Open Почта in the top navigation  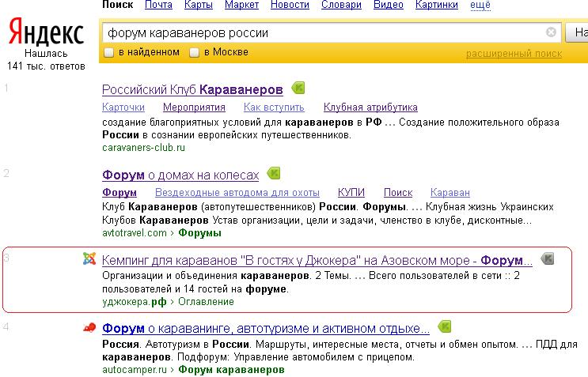point(158,5)
